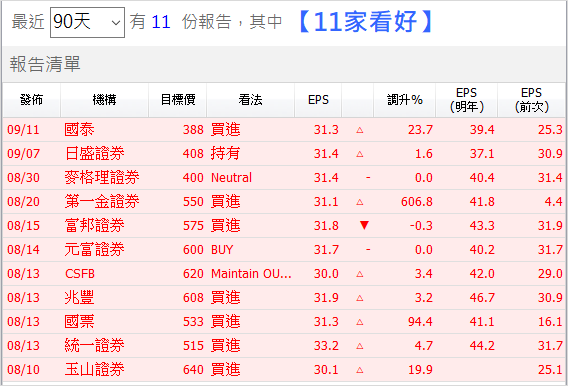Click the up-triangle icon in 第一金證券 row
Screen dimensions: 568x386
tap(360, 202)
